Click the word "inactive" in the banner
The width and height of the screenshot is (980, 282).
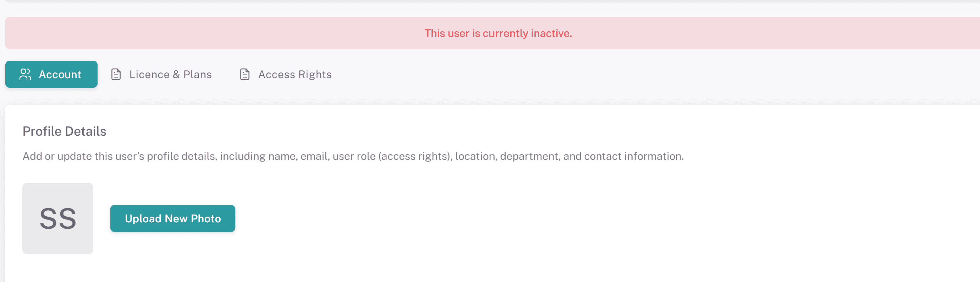[x=551, y=33]
